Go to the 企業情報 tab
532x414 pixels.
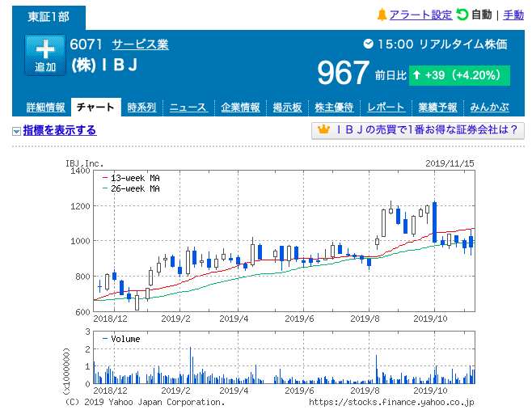(240, 108)
